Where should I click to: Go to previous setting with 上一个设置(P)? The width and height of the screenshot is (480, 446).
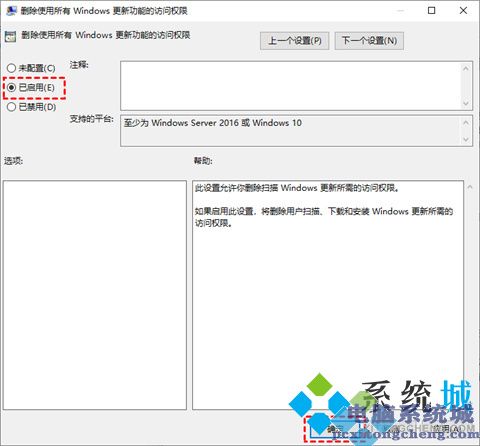(295, 41)
